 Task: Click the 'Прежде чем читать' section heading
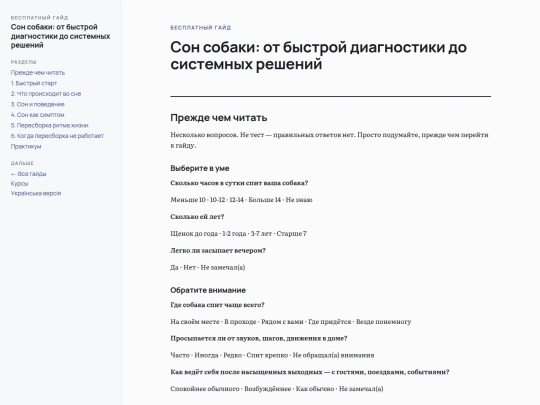[x=219, y=118]
